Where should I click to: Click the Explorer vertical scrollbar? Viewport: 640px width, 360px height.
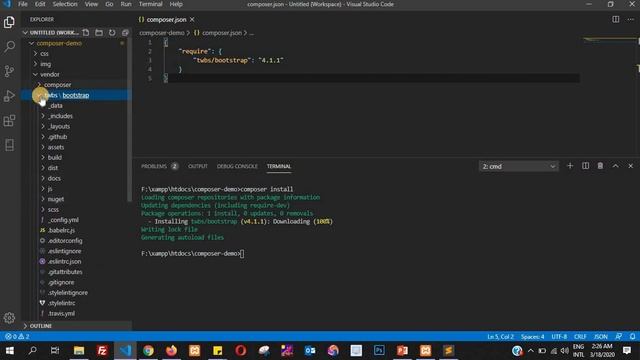coord(130,119)
